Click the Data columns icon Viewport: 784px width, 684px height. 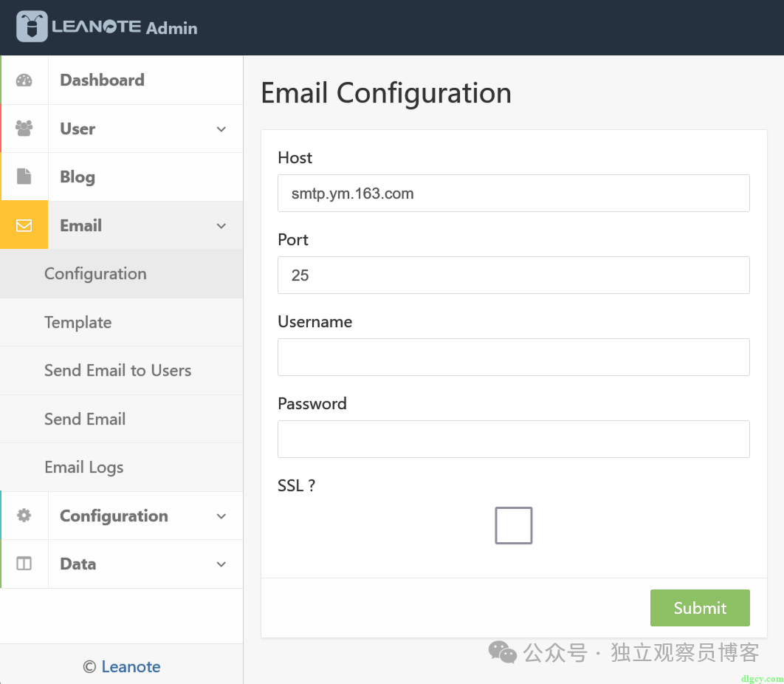pyautogui.click(x=24, y=564)
